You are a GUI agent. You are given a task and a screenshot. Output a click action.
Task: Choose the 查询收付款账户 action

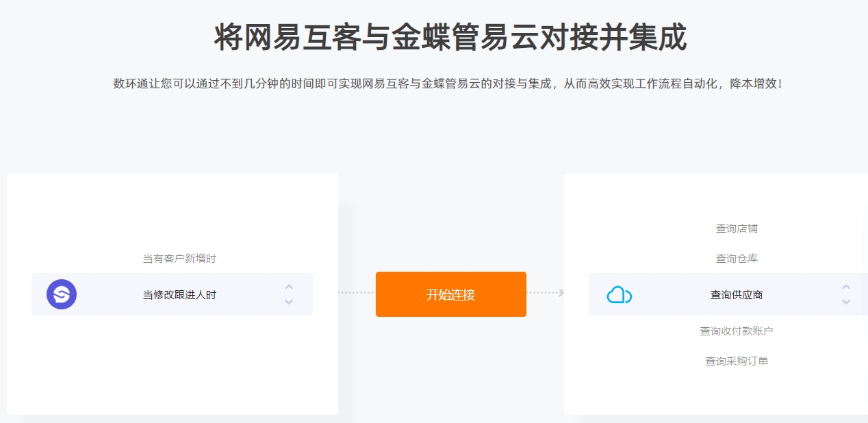point(737,331)
